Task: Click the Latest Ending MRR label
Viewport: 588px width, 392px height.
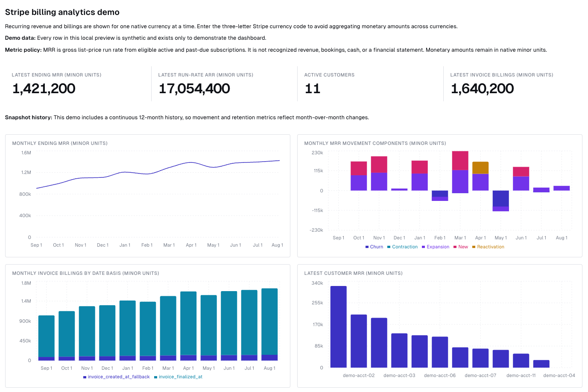Action: [x=56, y=75]
